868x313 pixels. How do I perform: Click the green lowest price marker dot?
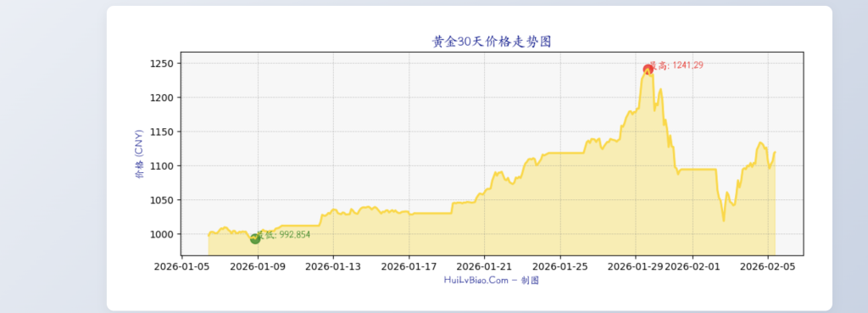coord(255,238)
